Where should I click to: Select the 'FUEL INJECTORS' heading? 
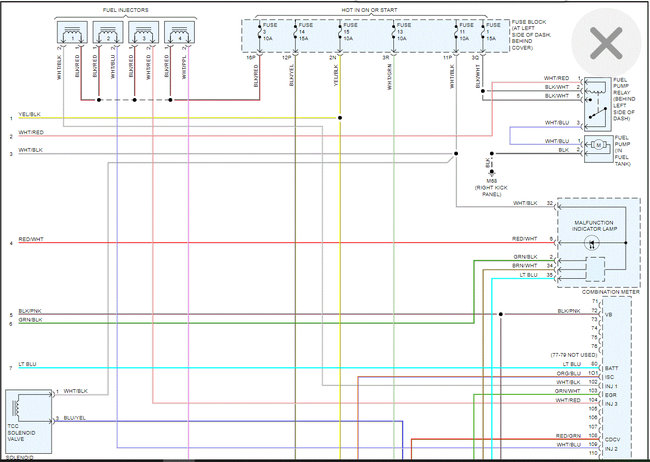pos(125,10)
